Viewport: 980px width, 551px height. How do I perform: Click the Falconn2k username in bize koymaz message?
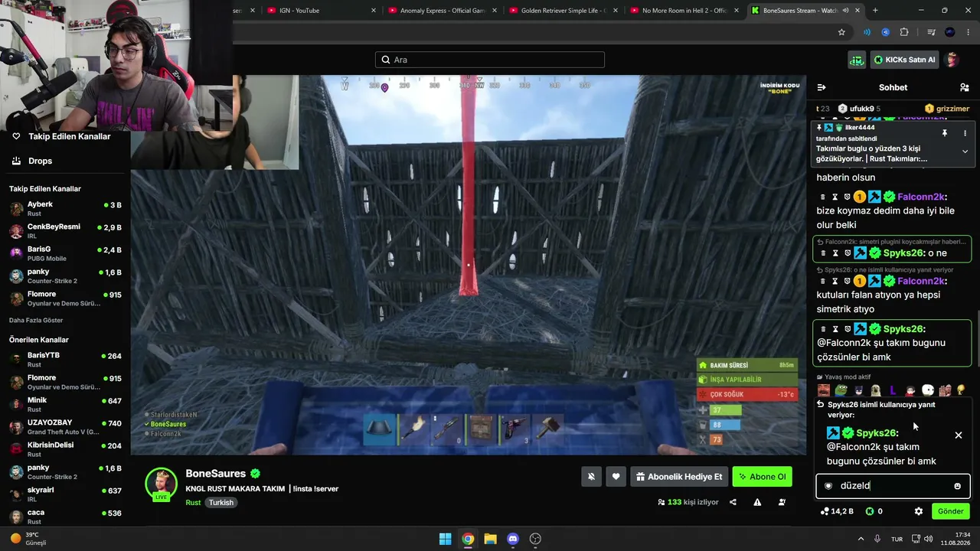point(923,197)
